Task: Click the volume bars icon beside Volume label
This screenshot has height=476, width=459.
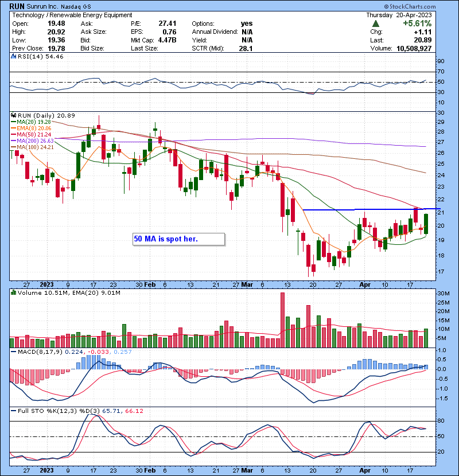Action: tap(13, 292)
